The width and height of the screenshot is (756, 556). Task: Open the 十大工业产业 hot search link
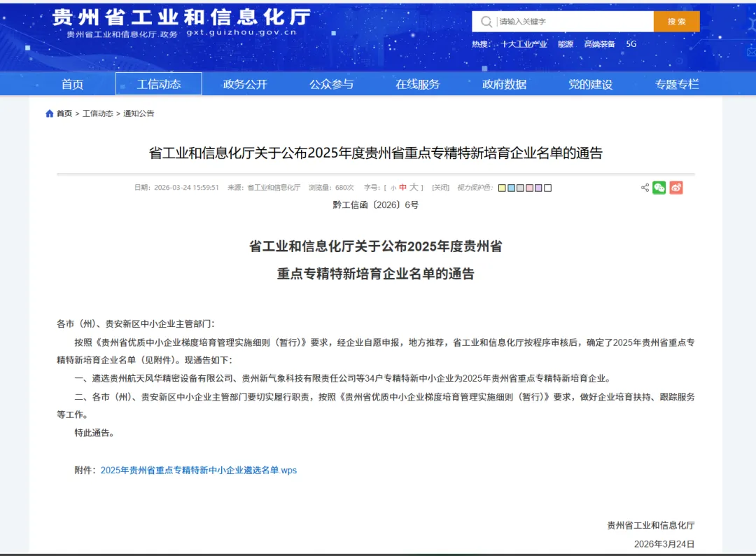click(525, 43)
